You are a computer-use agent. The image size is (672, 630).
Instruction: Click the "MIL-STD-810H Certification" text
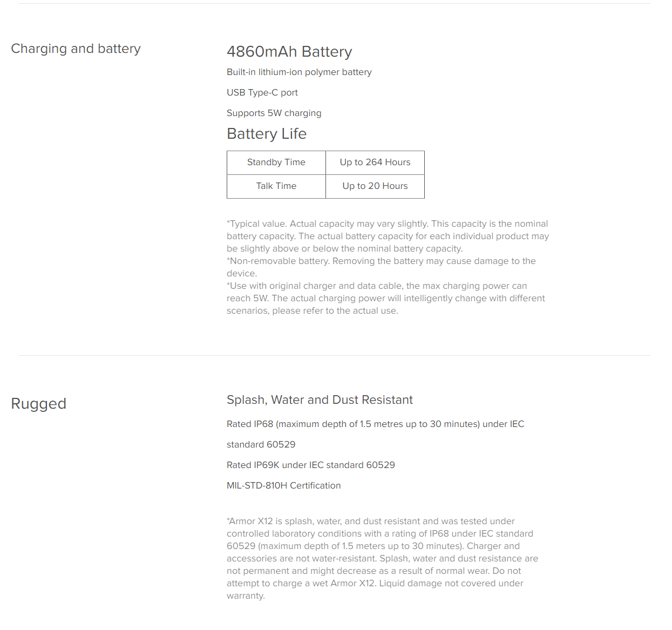coord(283,486)
